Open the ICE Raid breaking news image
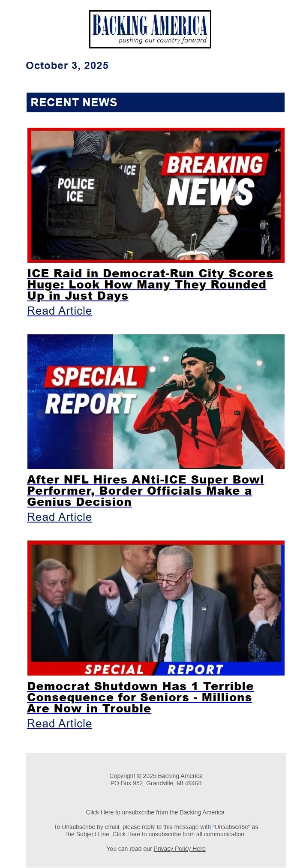300x868 pixels. tap(156, 195)
